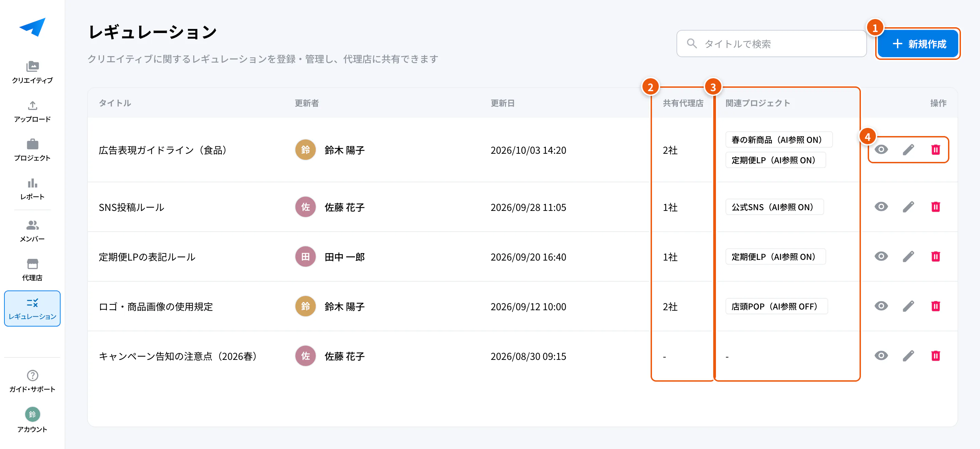
Task: Focus the タイトルで検索 search field
Action: tap(771, 44)
